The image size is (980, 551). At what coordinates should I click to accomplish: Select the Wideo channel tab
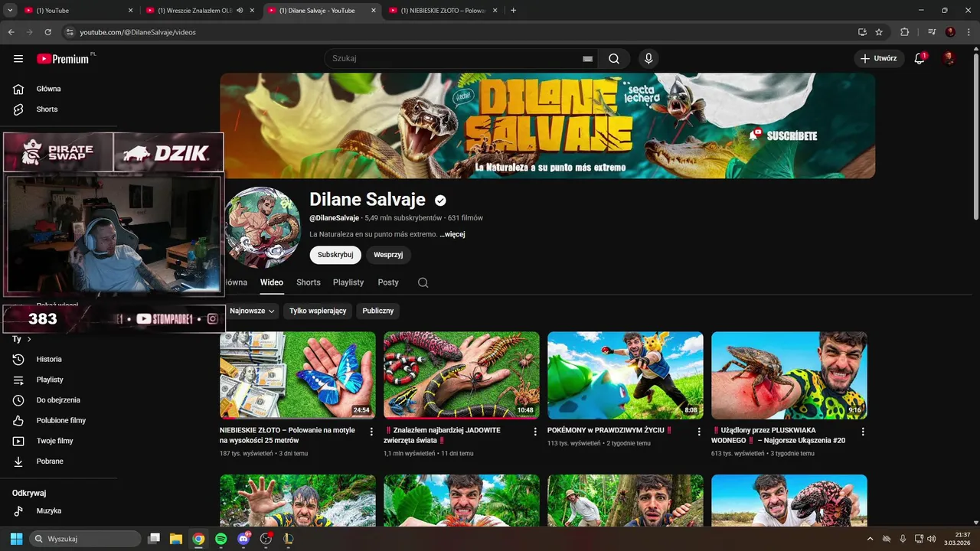tap(272, 282)
